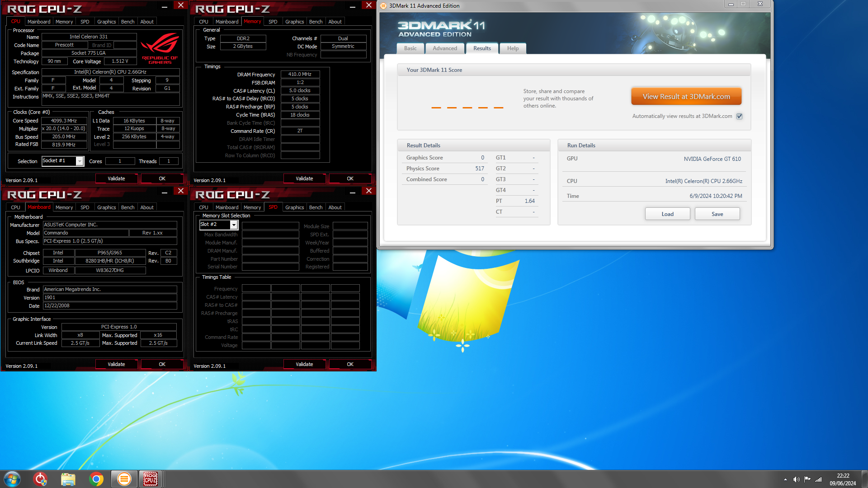Click the Action Center flag icon
Viewport: 868px width, 488px height.
807,479
